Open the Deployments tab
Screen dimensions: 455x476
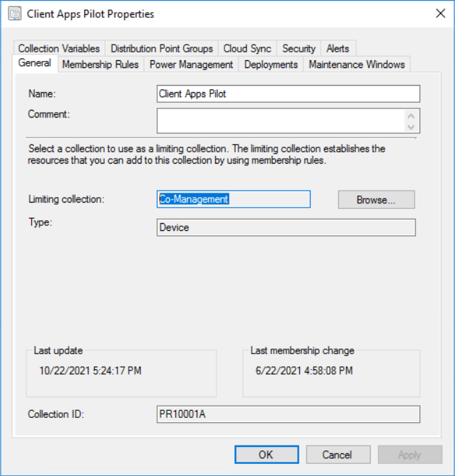click(271, 64)
